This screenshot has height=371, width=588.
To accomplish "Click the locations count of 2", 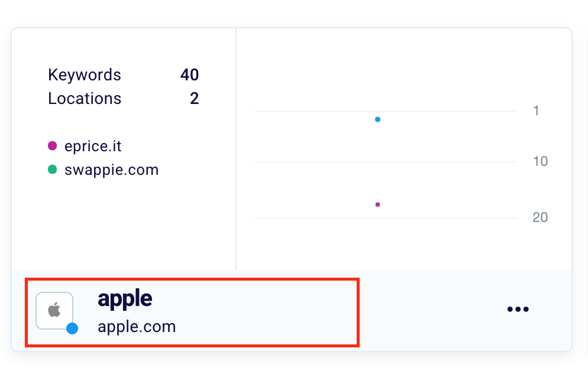I will 194,99.
